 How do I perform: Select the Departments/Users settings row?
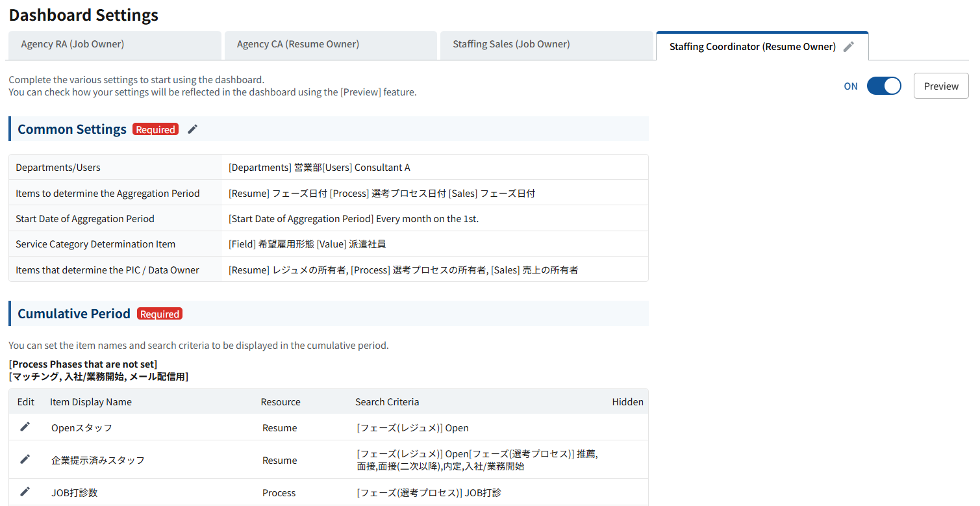coord(328,168)
